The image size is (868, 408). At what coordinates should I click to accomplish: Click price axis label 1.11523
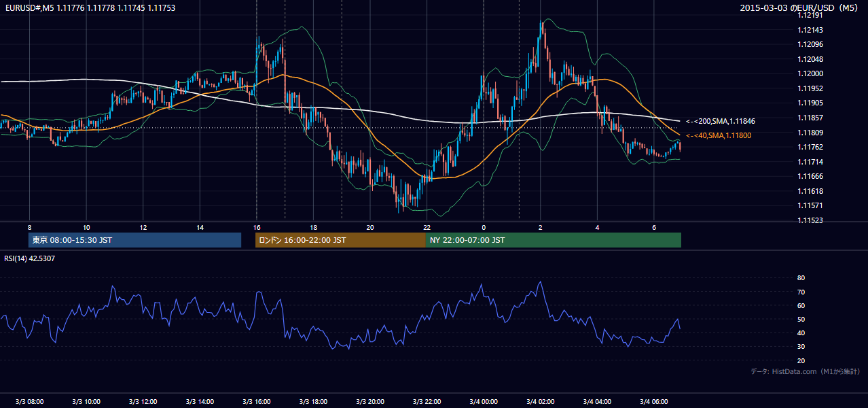point(811,220)
